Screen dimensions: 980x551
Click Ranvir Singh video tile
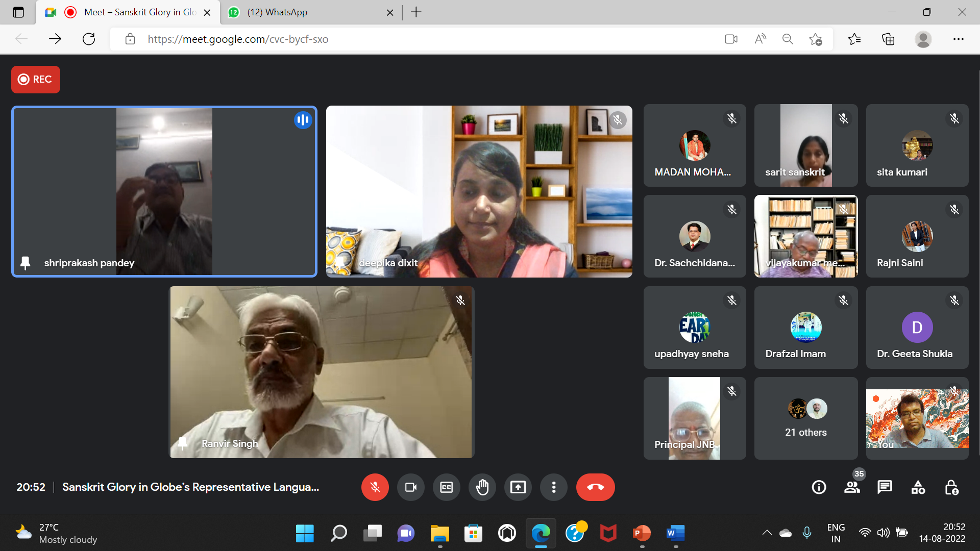coord(322,372)
